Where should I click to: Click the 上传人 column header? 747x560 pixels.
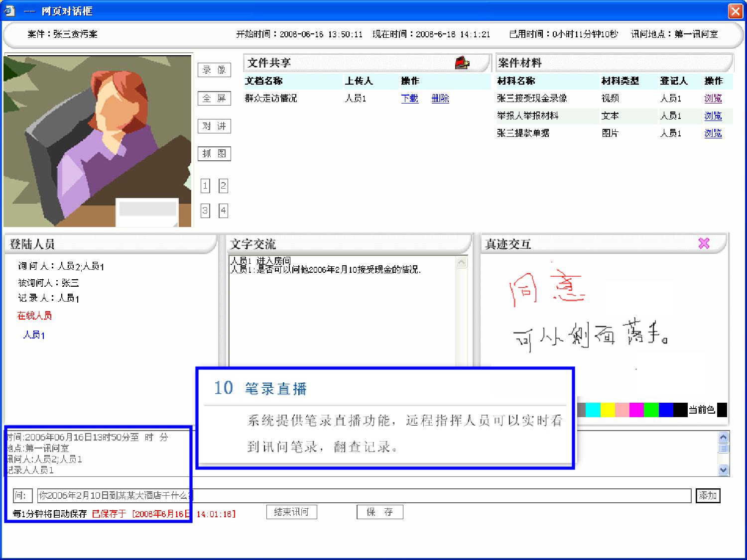(x=359, y=81)
